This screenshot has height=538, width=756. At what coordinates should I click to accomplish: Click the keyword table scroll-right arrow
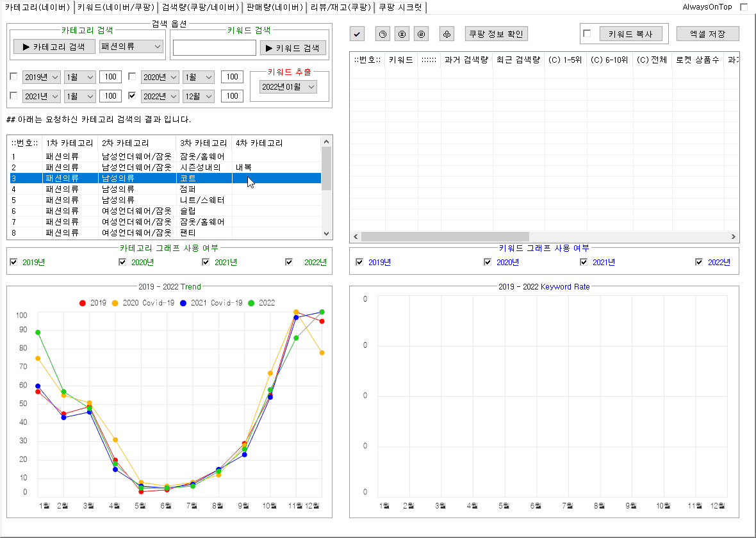[x=734, y=237]
